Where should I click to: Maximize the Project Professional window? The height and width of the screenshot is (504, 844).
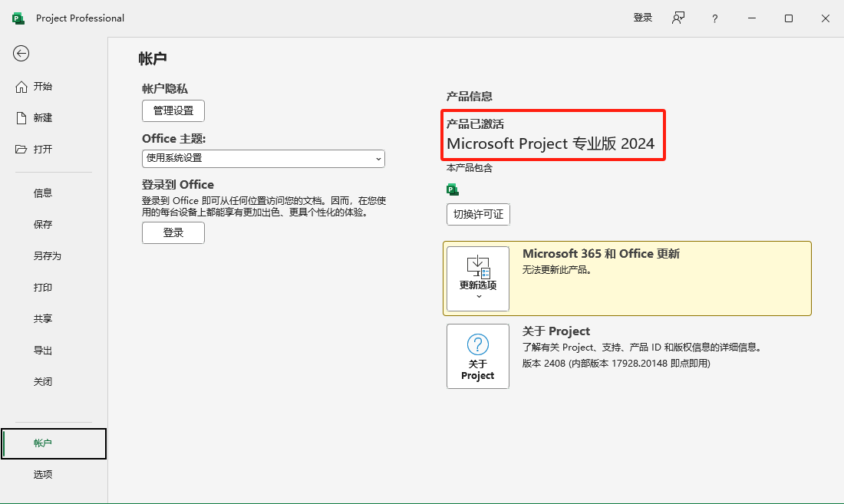(789, 18)
